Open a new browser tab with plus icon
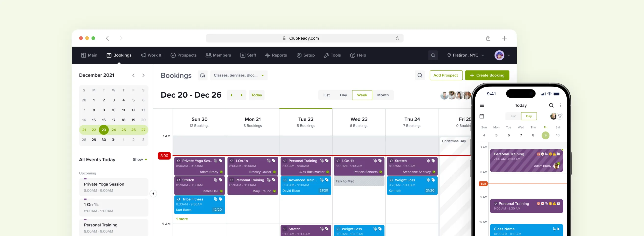The height and width of the screenshot is (236, 644). [504, 38]
